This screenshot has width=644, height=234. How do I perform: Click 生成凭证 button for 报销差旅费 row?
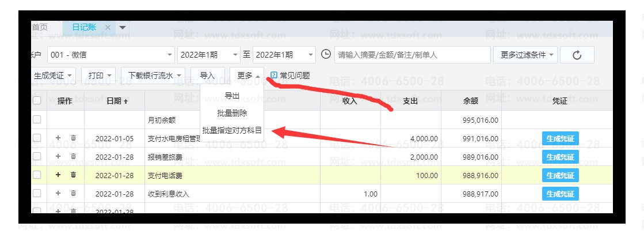coord(560,157)
